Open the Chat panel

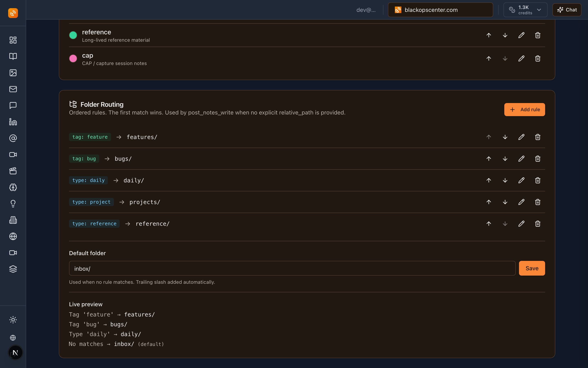[x=567, y=10]
